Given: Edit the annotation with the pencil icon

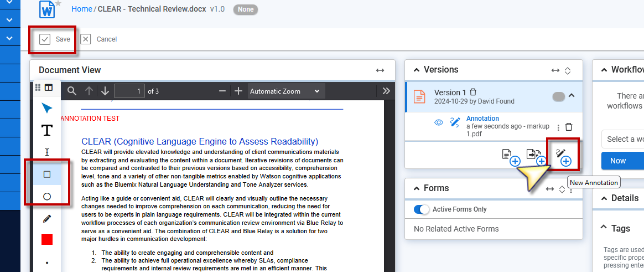Looking at the screenshot, I should (x=455, y=122).
